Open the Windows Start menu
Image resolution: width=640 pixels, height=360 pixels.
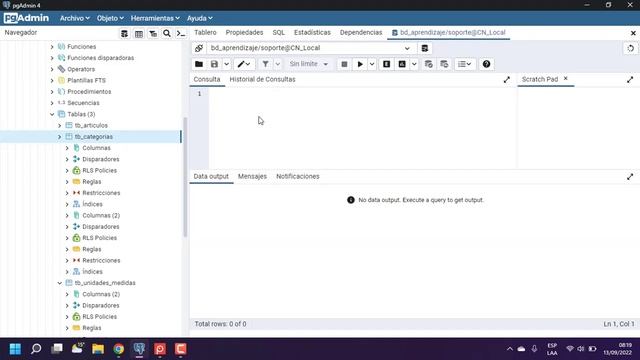tap(15, 349)
